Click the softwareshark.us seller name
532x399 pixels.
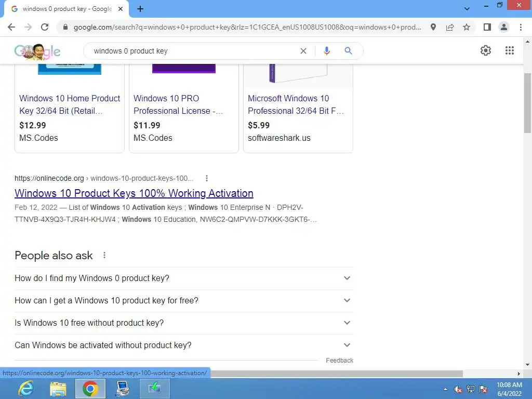click(x=279, y=138)
